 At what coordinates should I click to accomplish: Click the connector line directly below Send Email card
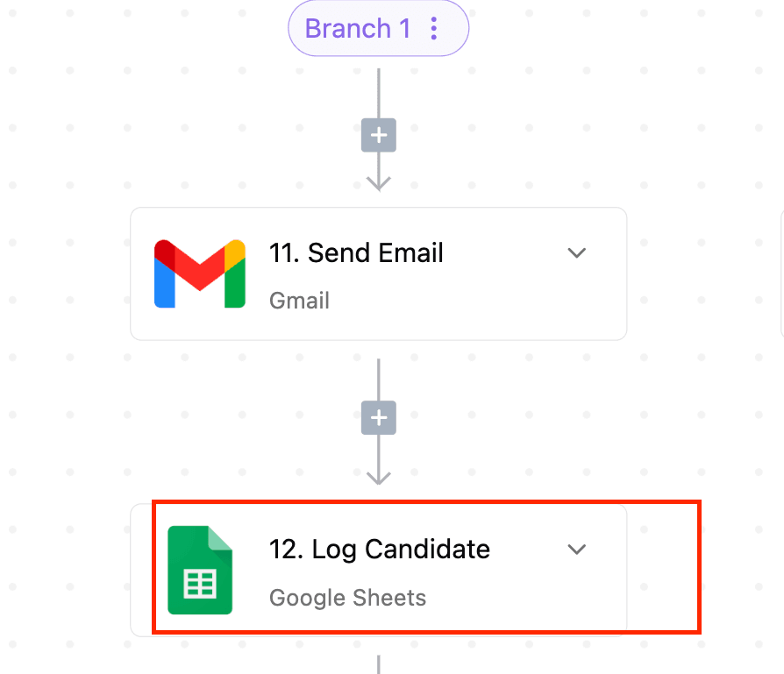pyautogui.click(x=379, y=377)
